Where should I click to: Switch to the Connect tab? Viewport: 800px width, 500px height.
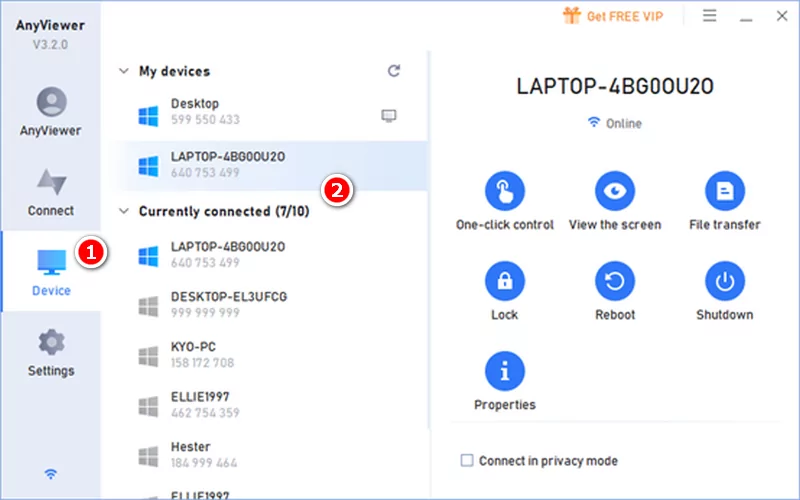(x=51, y=192)
